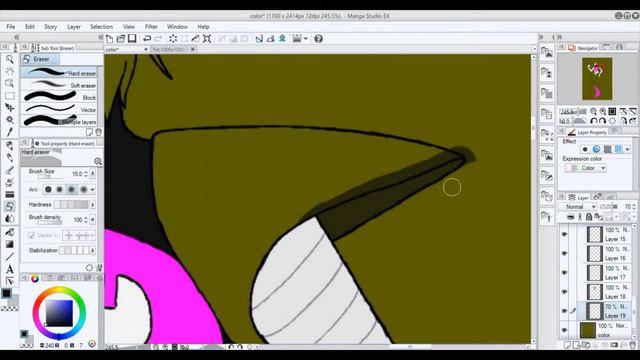Choose the Hard eraser sub tool
Screen dimensions: 640x360
point(59,73)
